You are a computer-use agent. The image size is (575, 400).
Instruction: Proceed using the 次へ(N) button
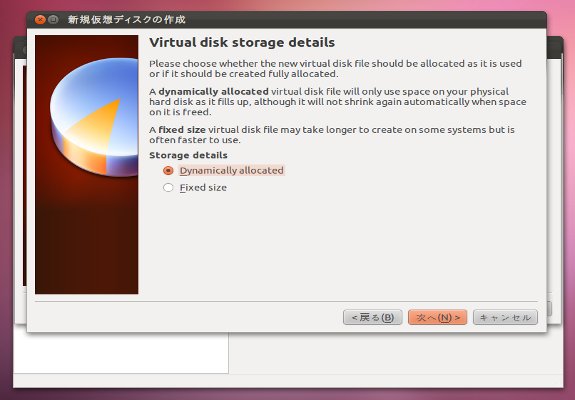pos(437,317)
